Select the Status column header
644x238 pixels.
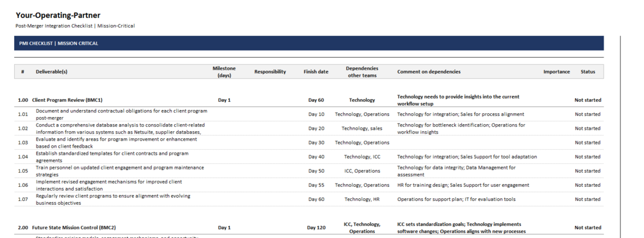[588, 72]
